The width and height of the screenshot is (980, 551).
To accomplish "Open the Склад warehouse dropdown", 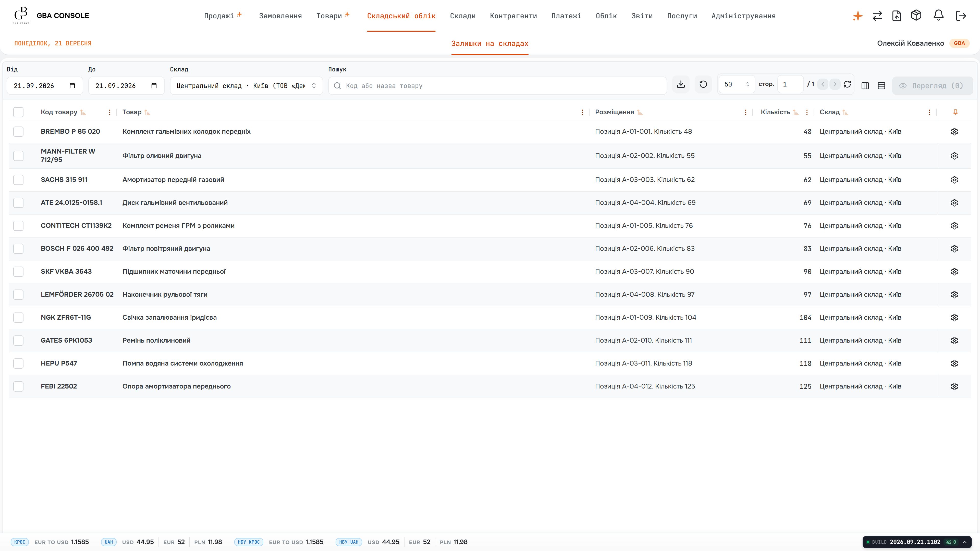I will pyautogui.click(x=247, y=86).
